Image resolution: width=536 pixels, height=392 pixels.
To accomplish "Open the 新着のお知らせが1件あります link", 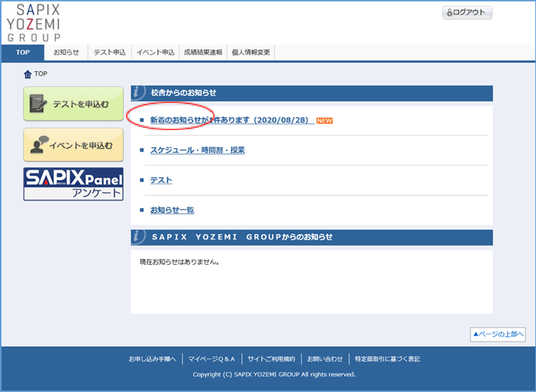I will [229, 121].
